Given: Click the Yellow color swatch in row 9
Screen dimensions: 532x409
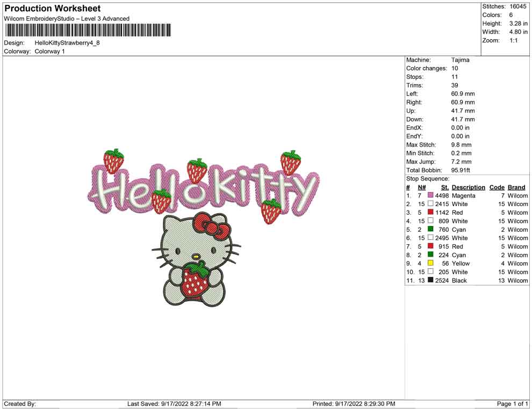Looking at the screenshot, I should pyautogui.click(x=430, y=263).
